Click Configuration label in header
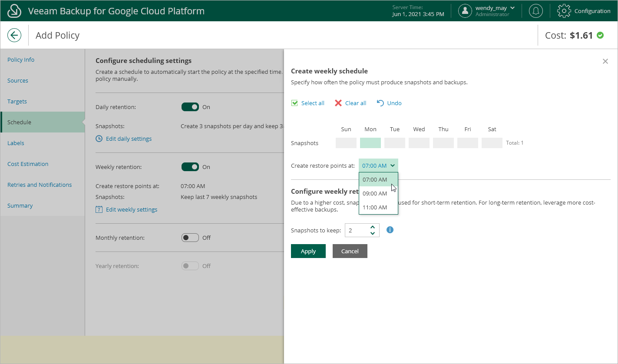The height and width of the screenshot is (364, 618). click(592, 11)
